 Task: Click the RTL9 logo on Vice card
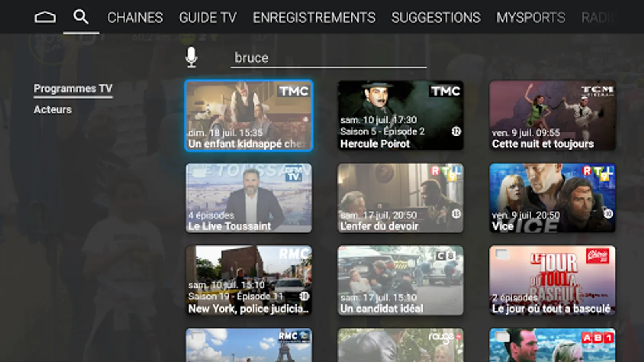click(597, 173)
